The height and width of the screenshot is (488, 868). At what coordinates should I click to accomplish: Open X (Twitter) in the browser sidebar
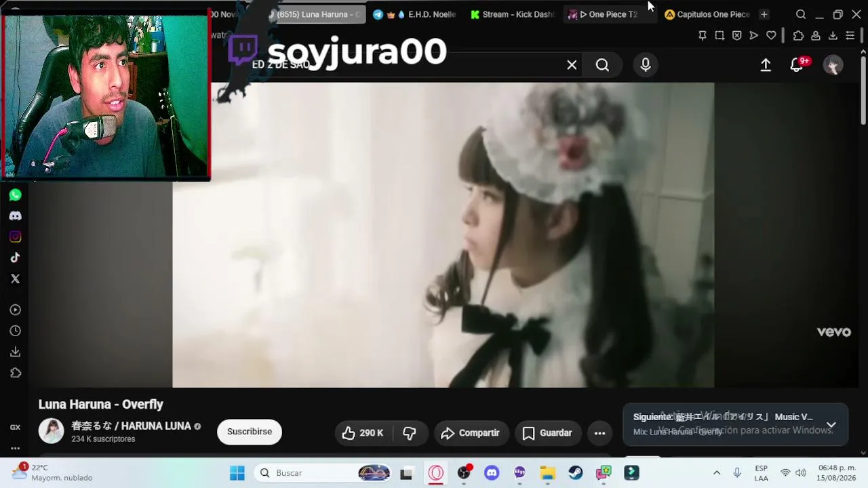click(16, 279)
